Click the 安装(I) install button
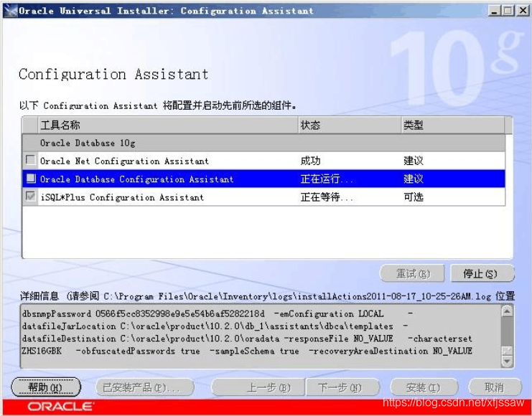532x416 pixels. click(424, 387)
